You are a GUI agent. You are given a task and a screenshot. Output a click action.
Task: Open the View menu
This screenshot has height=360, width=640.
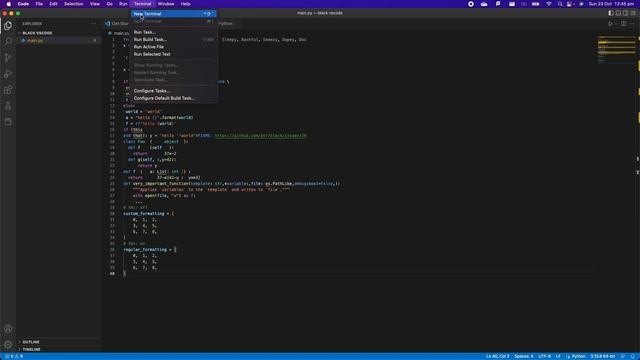(x=95, y=4)
